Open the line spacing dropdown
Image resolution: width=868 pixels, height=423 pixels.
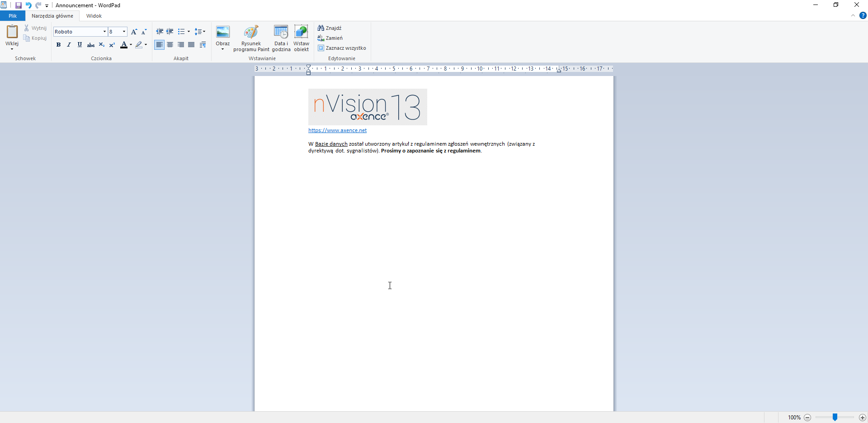pos(200,32)
